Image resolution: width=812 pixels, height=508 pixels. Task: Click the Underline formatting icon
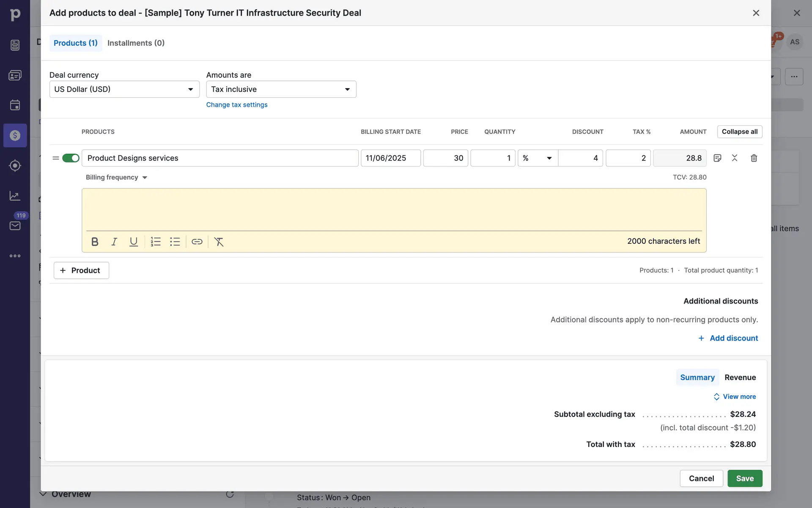(x=134, y=242)
